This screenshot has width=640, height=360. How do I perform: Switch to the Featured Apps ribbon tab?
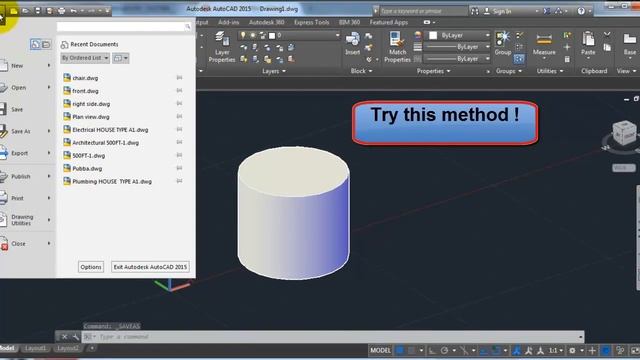coord(389,22)
